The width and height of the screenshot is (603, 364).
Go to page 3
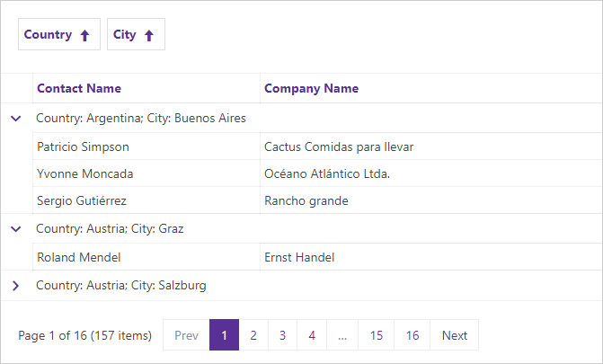coord(282,335)
